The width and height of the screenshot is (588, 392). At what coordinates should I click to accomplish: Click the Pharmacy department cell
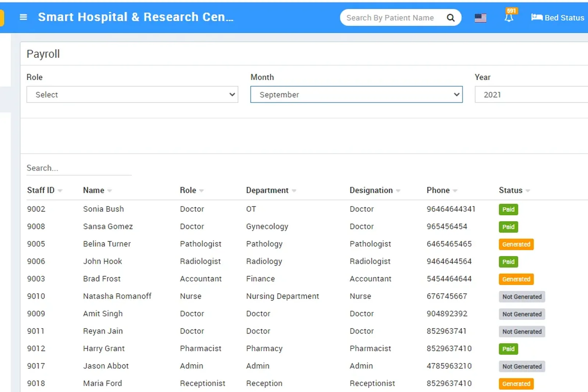[264, 349]
